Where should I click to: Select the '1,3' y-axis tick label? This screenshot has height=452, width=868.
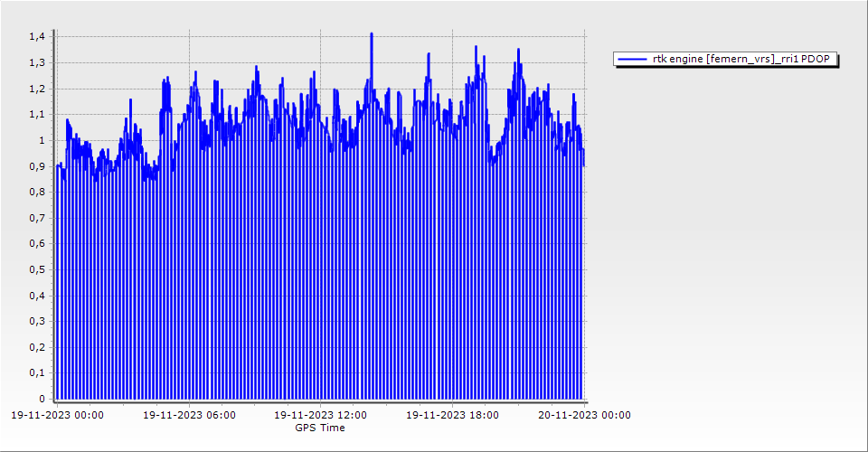tap(36, 63)
